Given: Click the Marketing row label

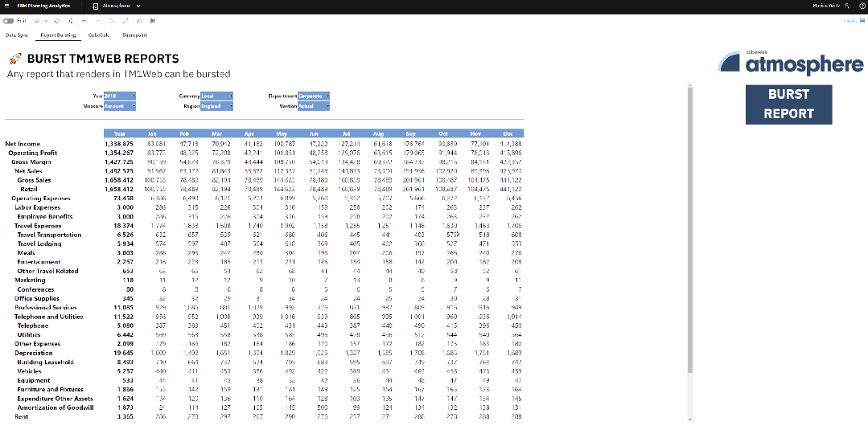Looking at the screenshot, I should pos(30,280).
